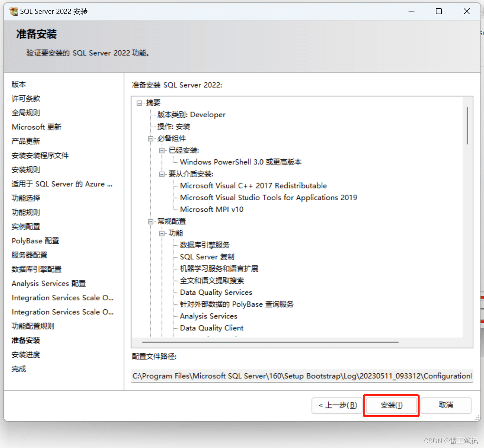Select the 安装进度 step
Image resolution: width=484 pixels, height=448 pixels.
26,354
